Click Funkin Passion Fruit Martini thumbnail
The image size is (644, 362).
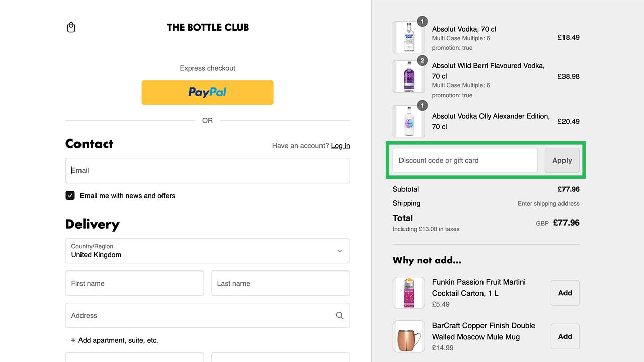[x=409, y=293]
